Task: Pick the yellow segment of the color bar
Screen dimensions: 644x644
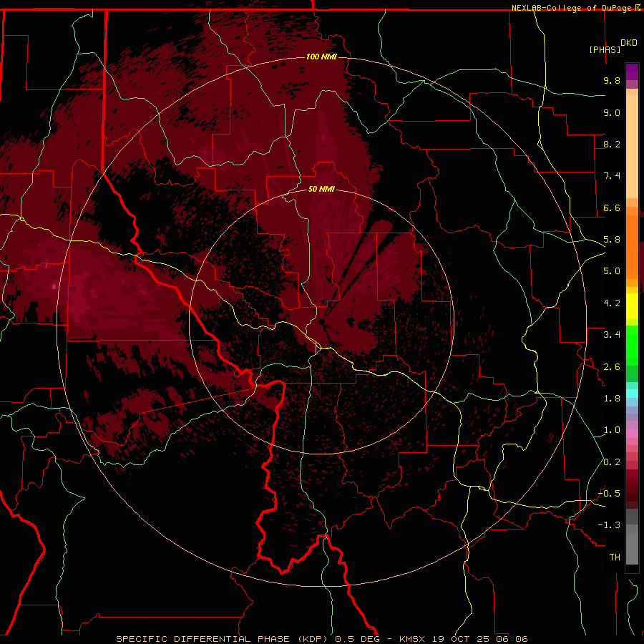Action: click(632, 306)
